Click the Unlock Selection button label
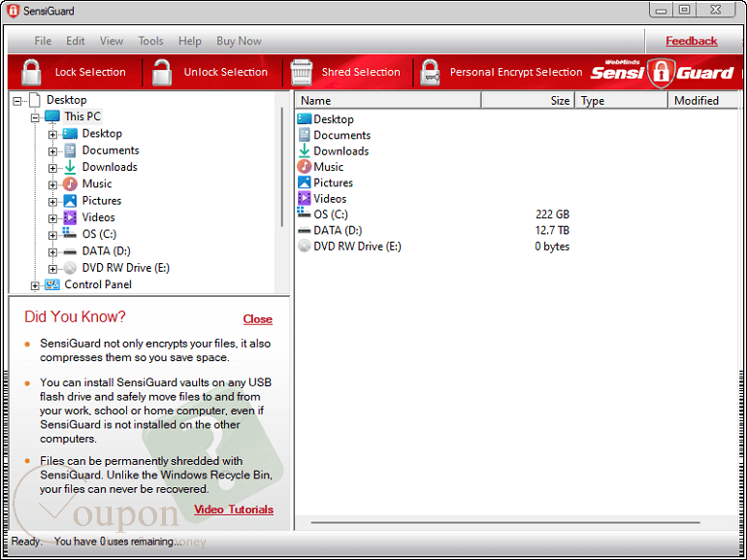Screen dimensions: 747x560 (x=226, y=72)
